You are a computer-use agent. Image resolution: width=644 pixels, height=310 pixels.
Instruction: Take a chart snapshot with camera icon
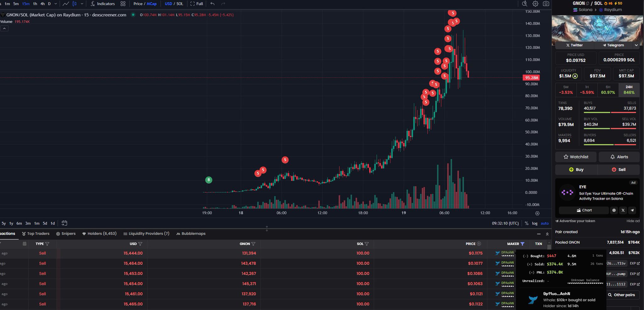[x=546, y=4]
